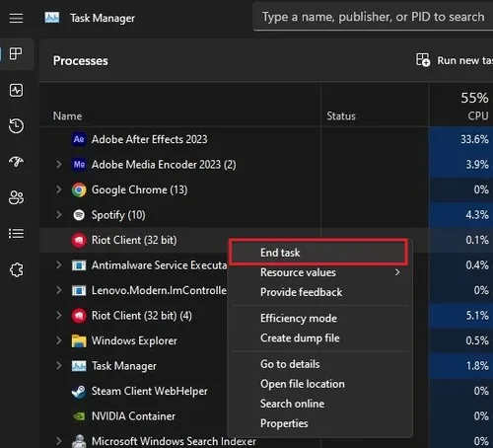Screen dimensions: 493x448
Task: Select Search online in context menu
Action: 319,404
